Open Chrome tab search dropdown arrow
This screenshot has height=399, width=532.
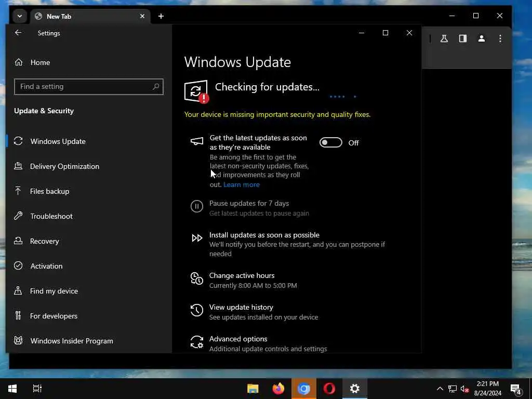(20, 16)
